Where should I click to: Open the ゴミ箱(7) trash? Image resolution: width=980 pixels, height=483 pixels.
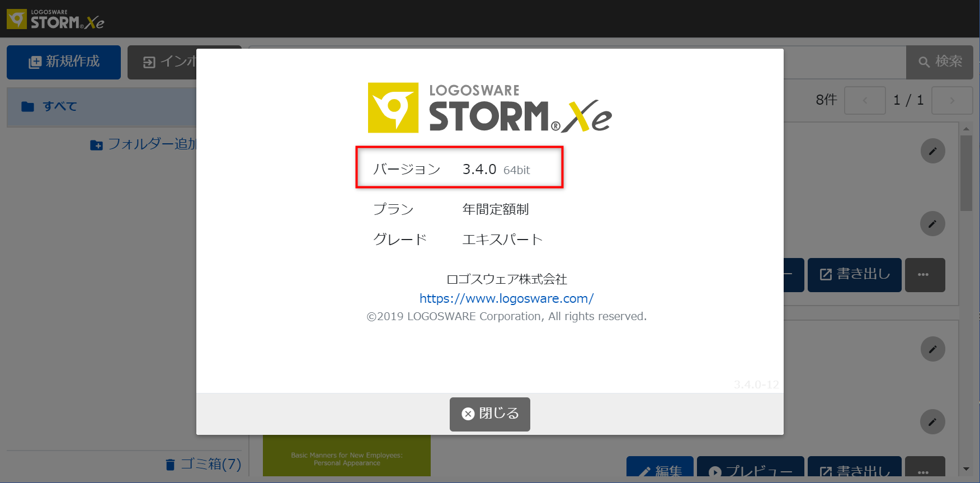pos(204,464)
